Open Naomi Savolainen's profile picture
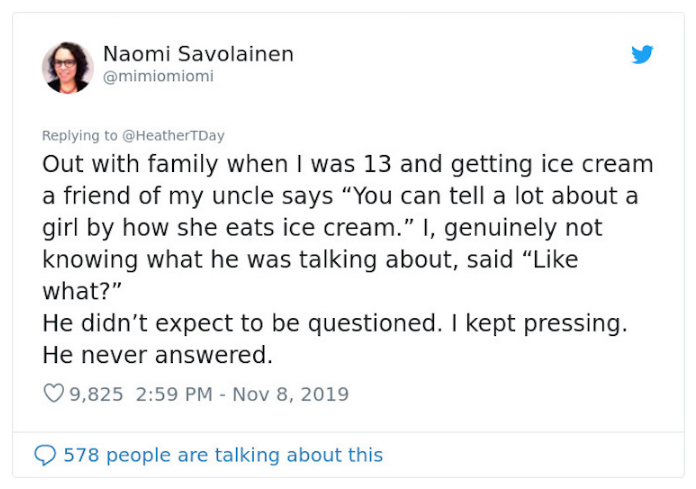Viewport: 696px width, 489px height. [67, 67]
